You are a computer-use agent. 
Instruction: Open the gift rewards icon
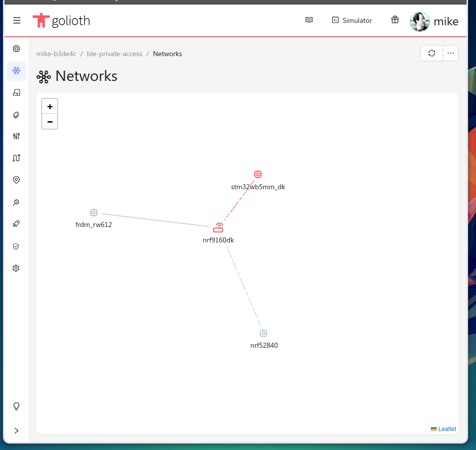click(x=395, y=20)
